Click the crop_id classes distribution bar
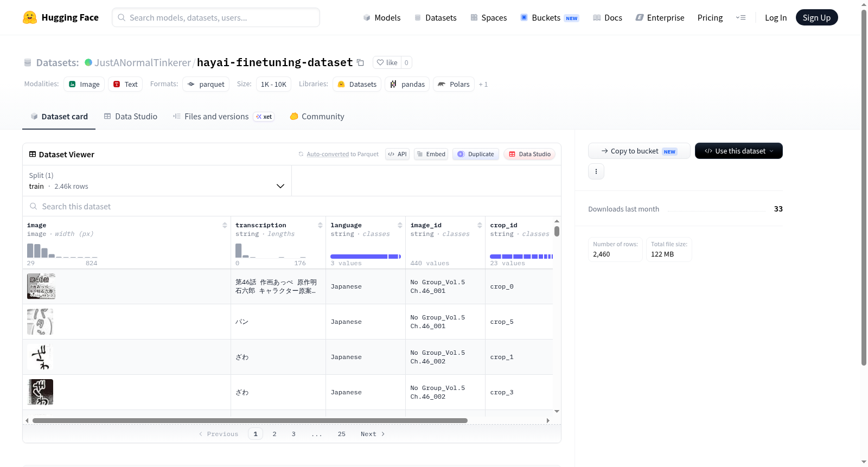This screenshot has height=467, width=868. [x=521, y=257]
